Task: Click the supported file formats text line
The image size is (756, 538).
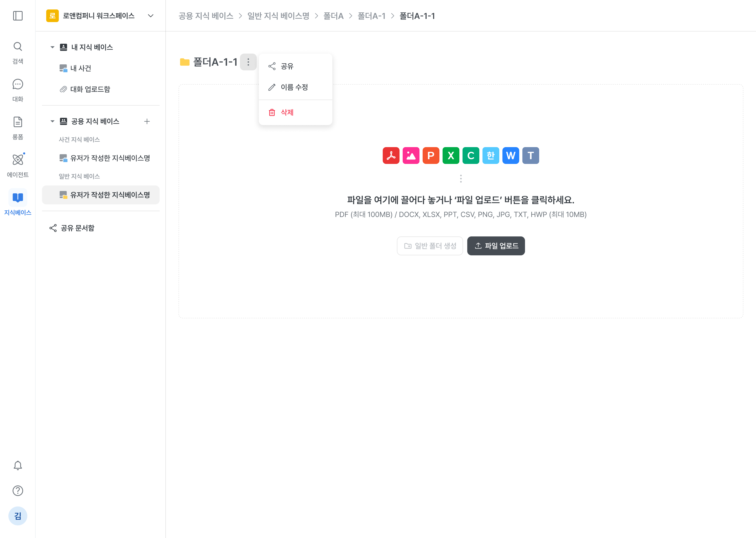Action: coord(461,214)
